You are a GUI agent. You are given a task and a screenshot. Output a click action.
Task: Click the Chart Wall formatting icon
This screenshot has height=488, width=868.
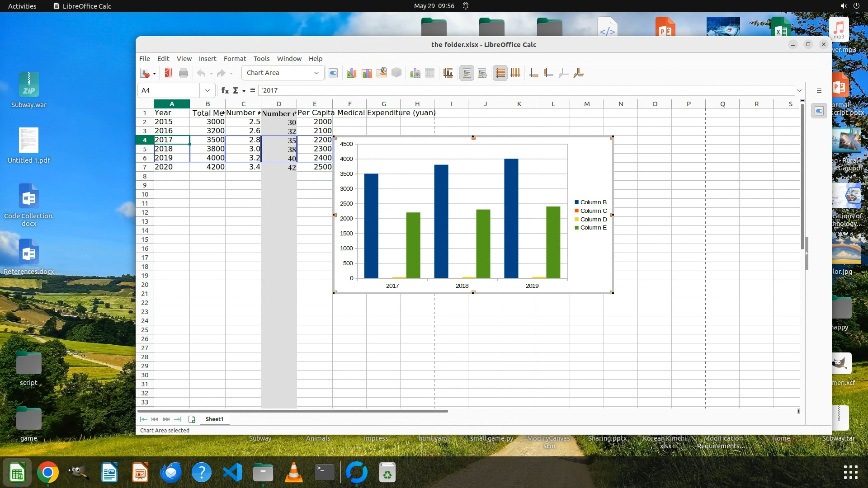[x=382, y=73]
